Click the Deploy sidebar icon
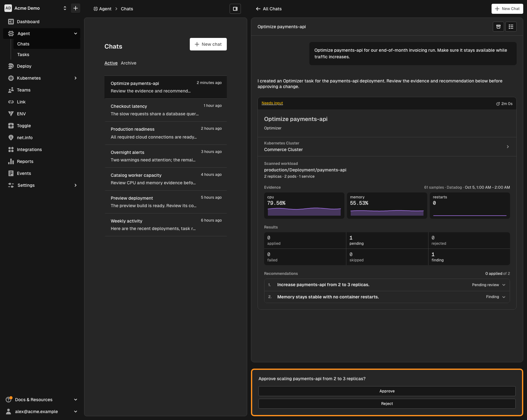527x420 pixels. click(x=11, y=66)
